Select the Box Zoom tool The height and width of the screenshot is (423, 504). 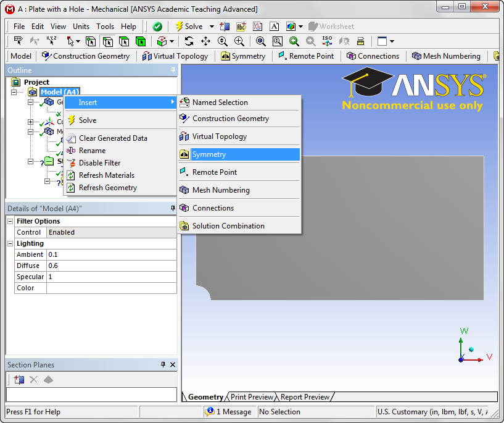click(239, 41)
